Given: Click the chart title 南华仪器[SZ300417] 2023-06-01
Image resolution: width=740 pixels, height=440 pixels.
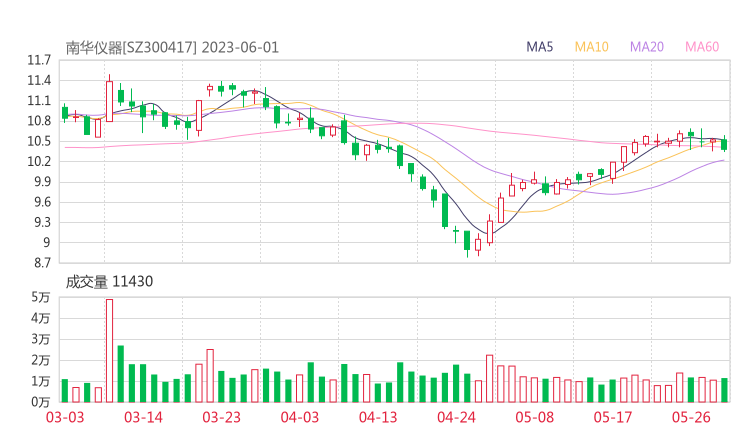Looking at the screenshot, I should [172, 48].
